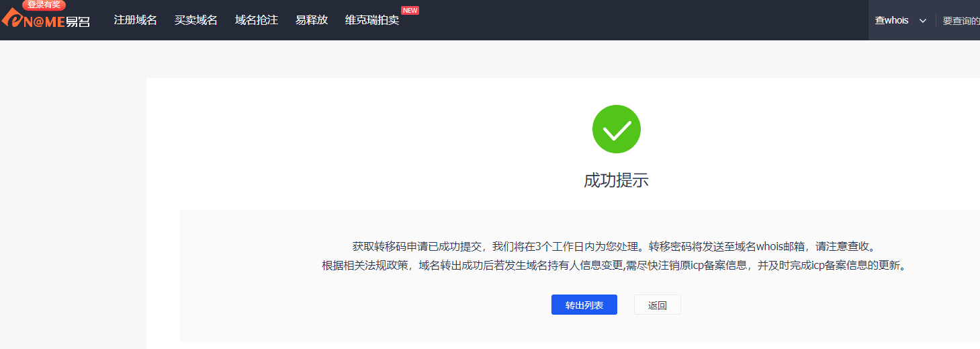Click the 返回 button
Screen dimensions: 980x349
[x=657, y=305]
